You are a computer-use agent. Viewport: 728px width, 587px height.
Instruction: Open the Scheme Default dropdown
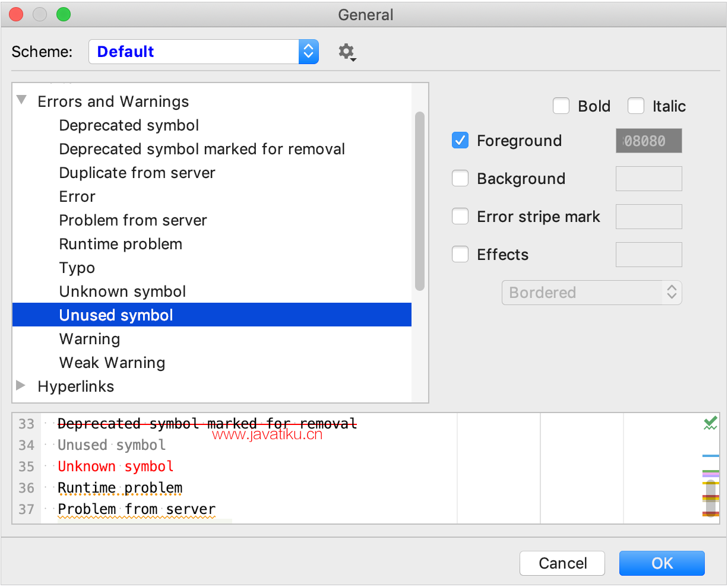tap(204, 52)
